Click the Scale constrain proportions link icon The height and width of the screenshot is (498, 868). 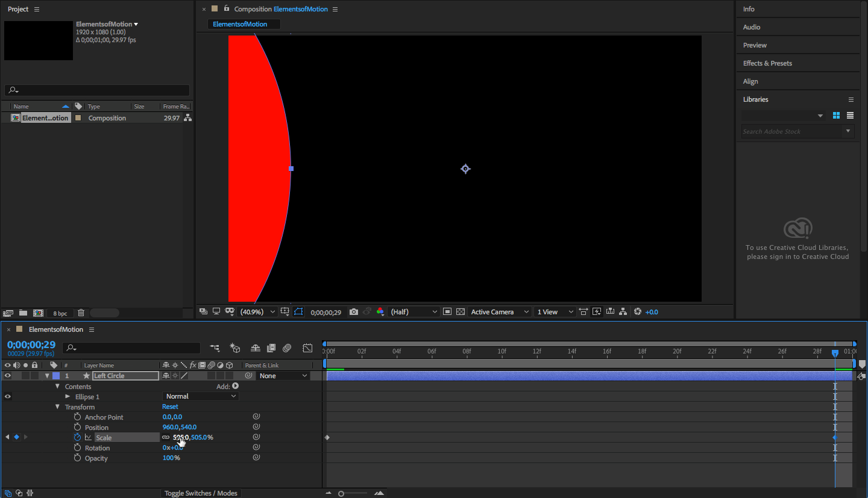(166, 438)
